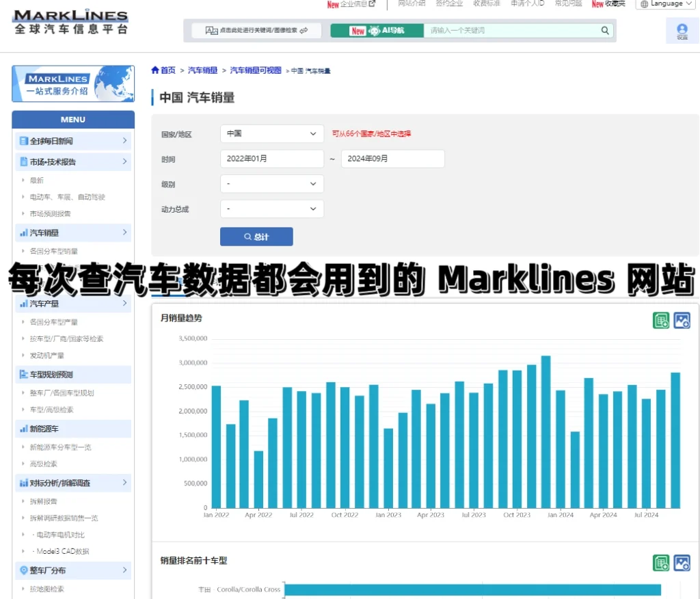700x599 pixels.
Task: Open 常见问题 in the top navigation
Action: click(x=568, y=3)
